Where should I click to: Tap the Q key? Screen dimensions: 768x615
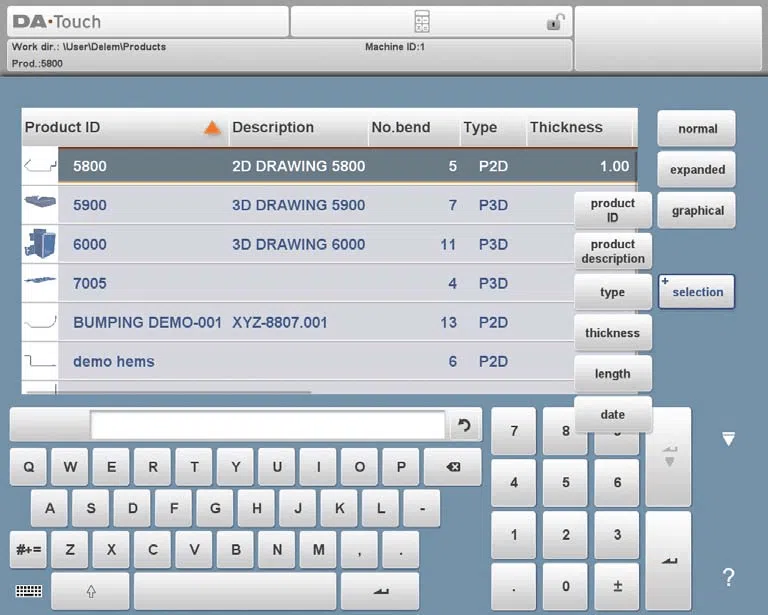[28, 467]
